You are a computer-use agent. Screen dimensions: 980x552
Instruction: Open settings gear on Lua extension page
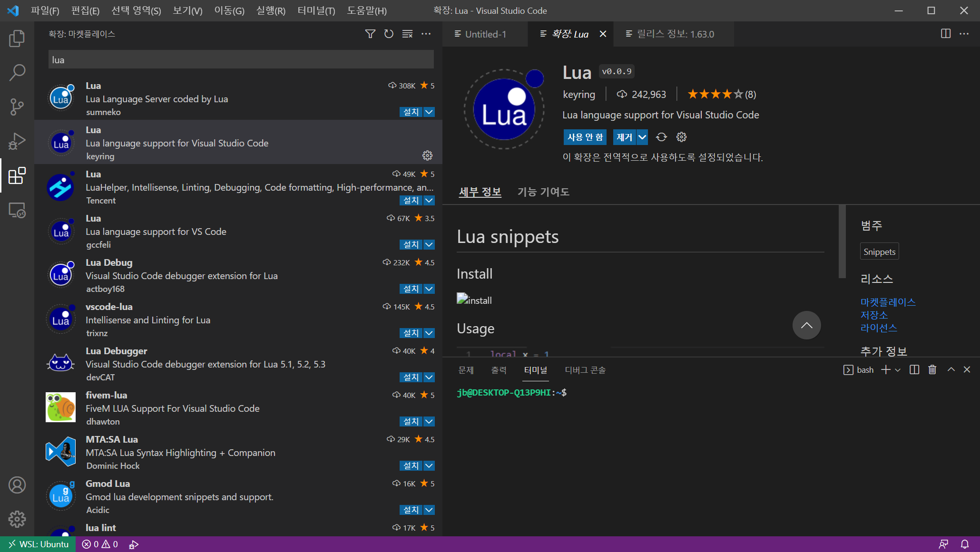pos(681,137)
